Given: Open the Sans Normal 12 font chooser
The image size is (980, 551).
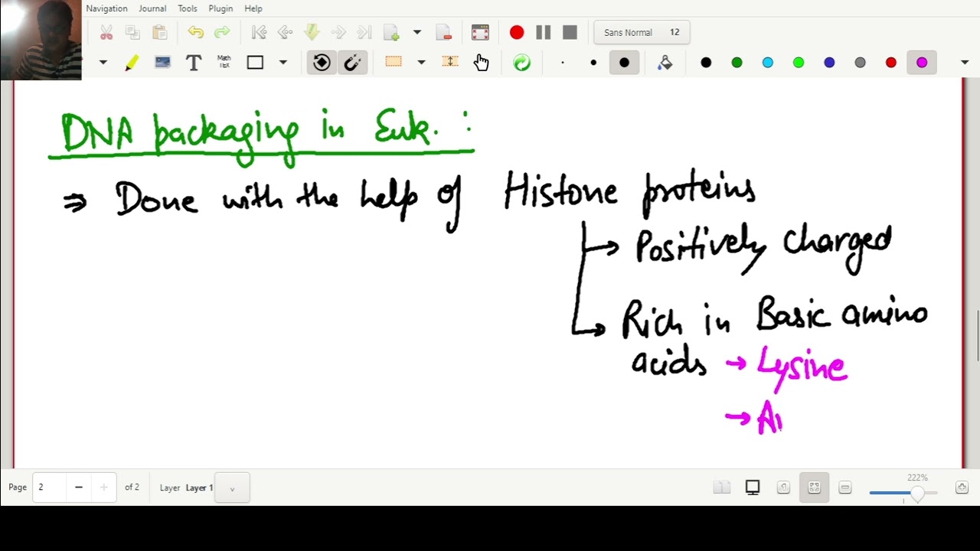Looking at the screenshot, I should (x=642, y=32).
